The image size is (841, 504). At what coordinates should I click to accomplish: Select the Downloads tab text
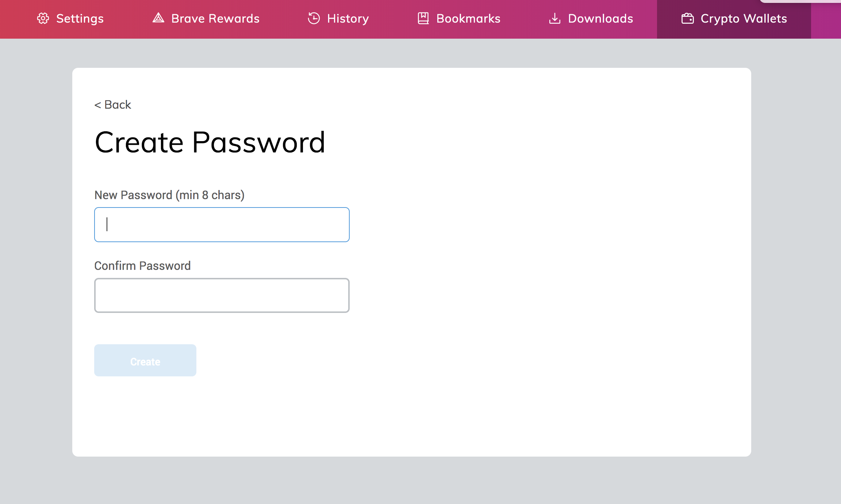pyautogui.click(x=600, y=19)
